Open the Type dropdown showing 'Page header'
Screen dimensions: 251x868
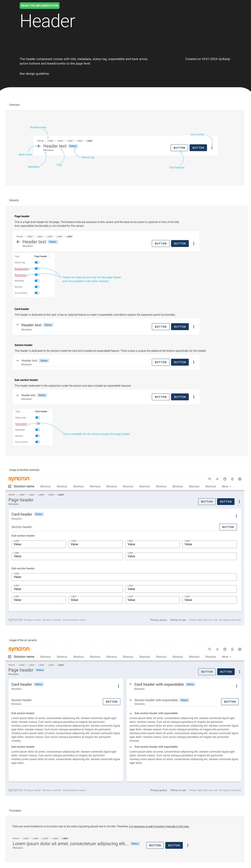tap(42, 256)
